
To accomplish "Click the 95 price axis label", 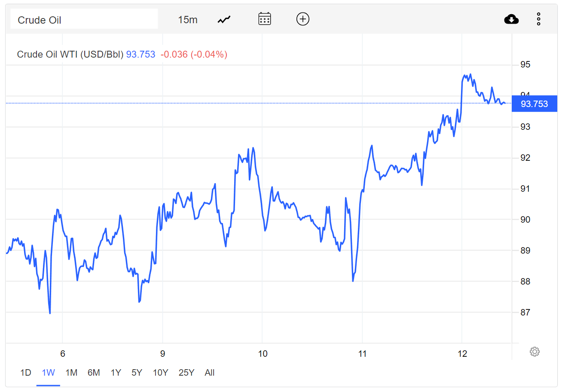I will 525,65.
